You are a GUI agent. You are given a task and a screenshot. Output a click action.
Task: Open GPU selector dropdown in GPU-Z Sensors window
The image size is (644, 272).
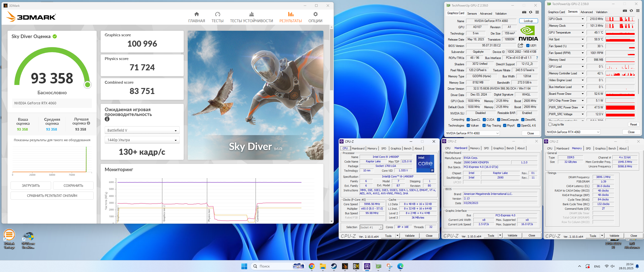click(x=573, y=132)
